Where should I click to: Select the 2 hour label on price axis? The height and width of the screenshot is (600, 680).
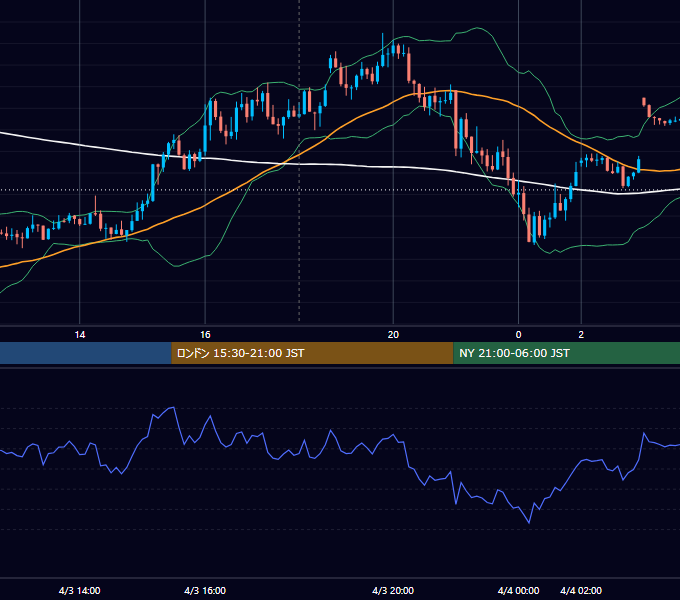coord(581,335)
